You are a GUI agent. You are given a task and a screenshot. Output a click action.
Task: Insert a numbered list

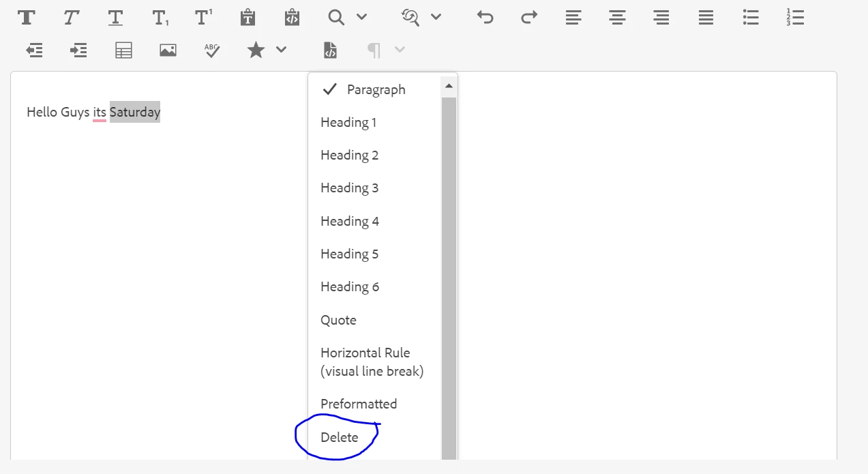point(795,17)
